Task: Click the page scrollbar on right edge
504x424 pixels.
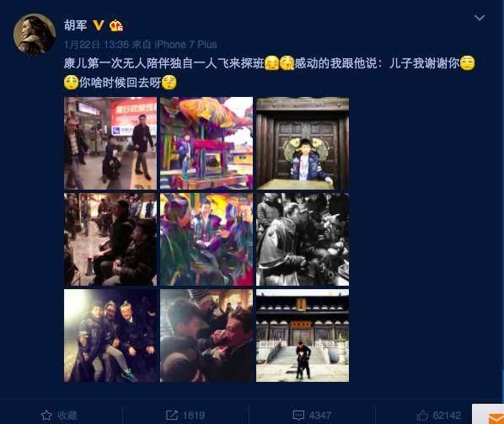Action: pyautogui.click(x=502, y=384)
